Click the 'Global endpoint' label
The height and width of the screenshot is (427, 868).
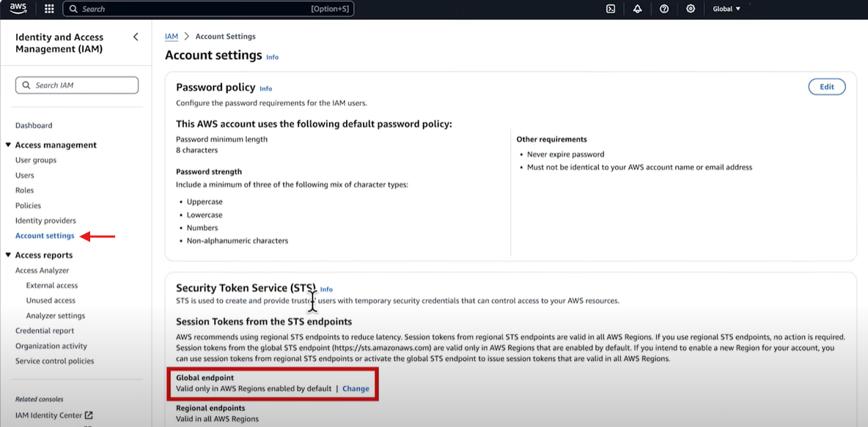[x=205, y=378]
